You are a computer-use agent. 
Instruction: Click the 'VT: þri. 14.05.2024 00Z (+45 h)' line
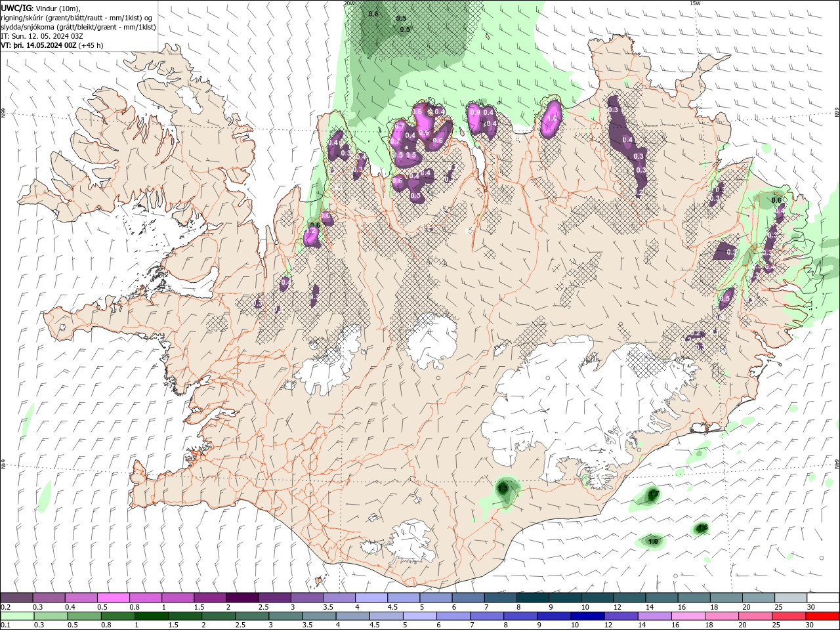click(52, 45)
